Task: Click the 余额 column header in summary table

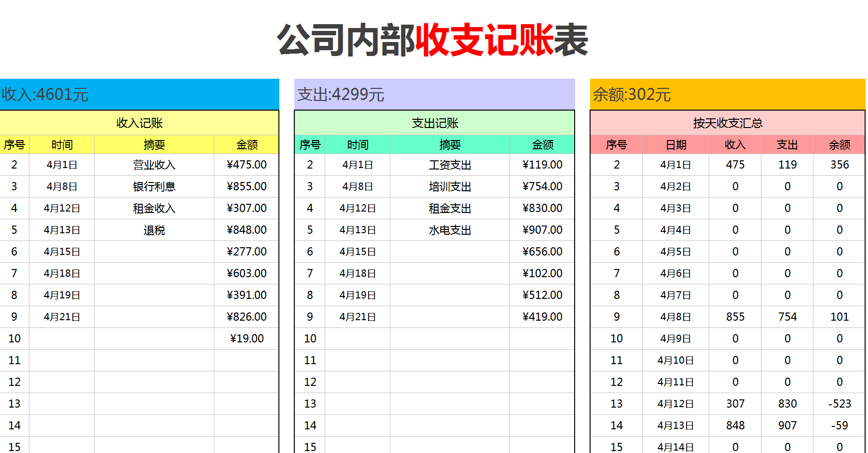Action: pos(839,144)
